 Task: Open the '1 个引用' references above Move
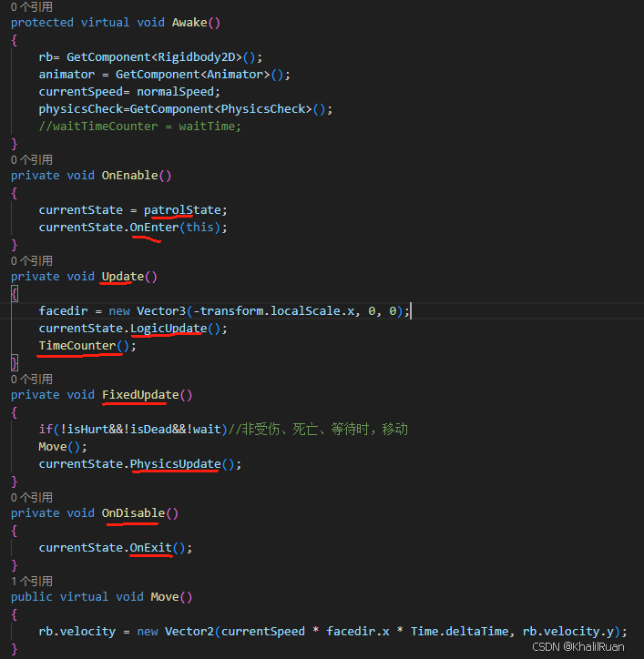(32, 582)
